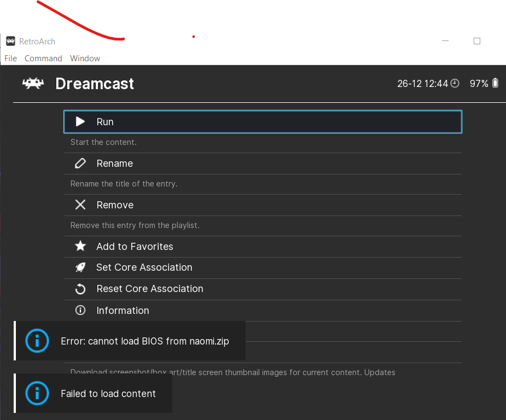
Task: Click the battery icon showing 97%
Action: click(496, 83)
